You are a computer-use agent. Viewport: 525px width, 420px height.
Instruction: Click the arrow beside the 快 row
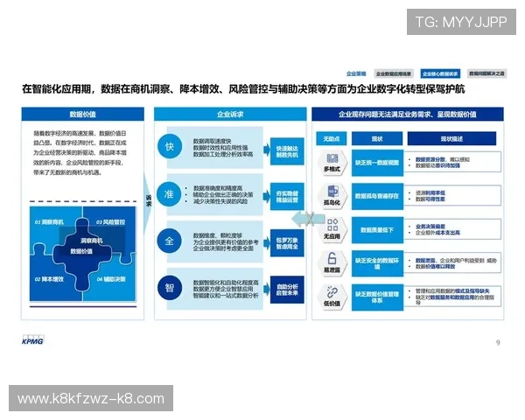267,149
